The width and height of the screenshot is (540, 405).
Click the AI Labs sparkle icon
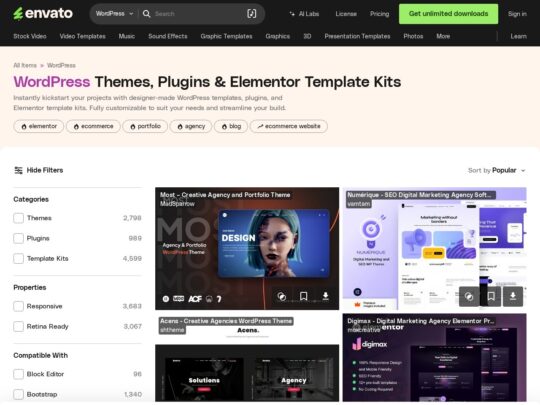(x=292, y=14)
